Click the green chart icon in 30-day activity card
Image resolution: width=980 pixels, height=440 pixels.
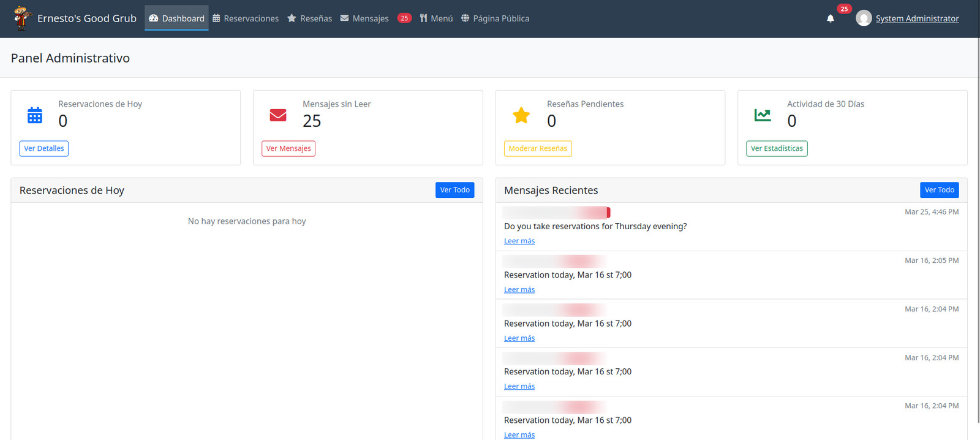pos(763,115)
